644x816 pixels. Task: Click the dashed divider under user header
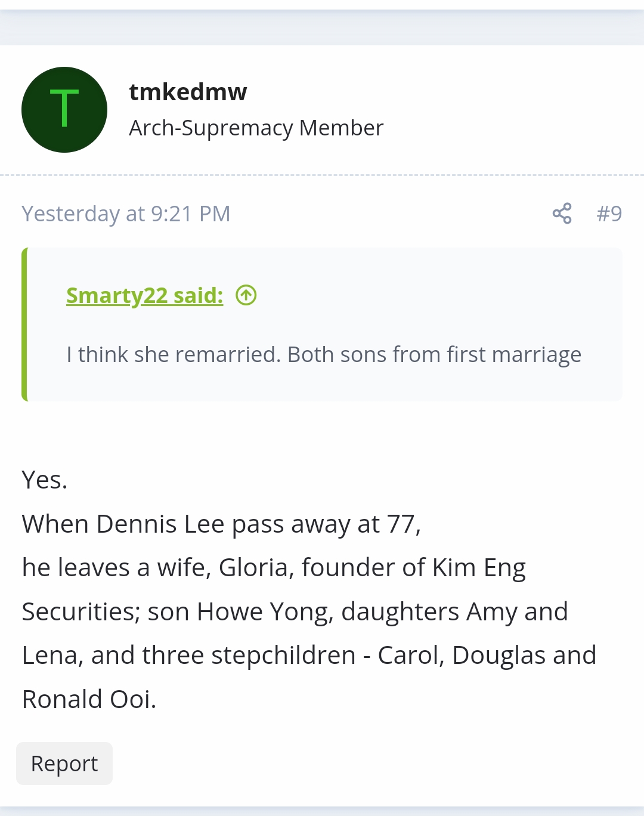tap(322, 175)
